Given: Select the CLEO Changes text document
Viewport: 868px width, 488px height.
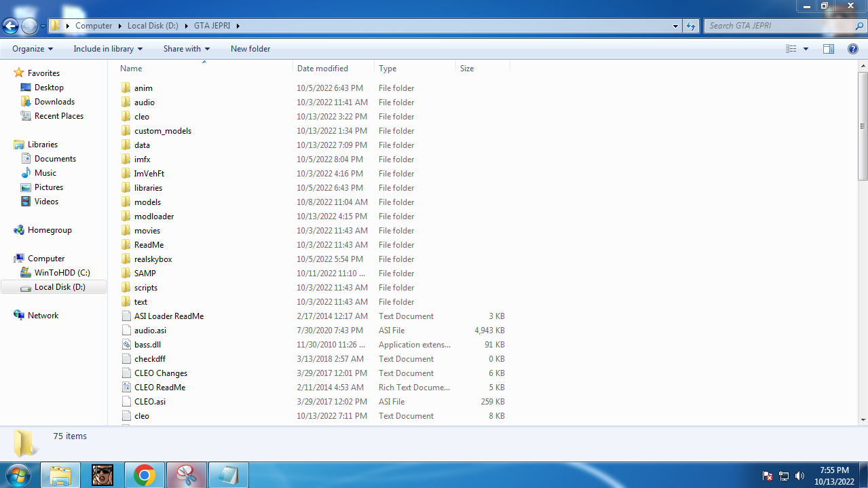Looking at the screenshot, I should 161,373.
